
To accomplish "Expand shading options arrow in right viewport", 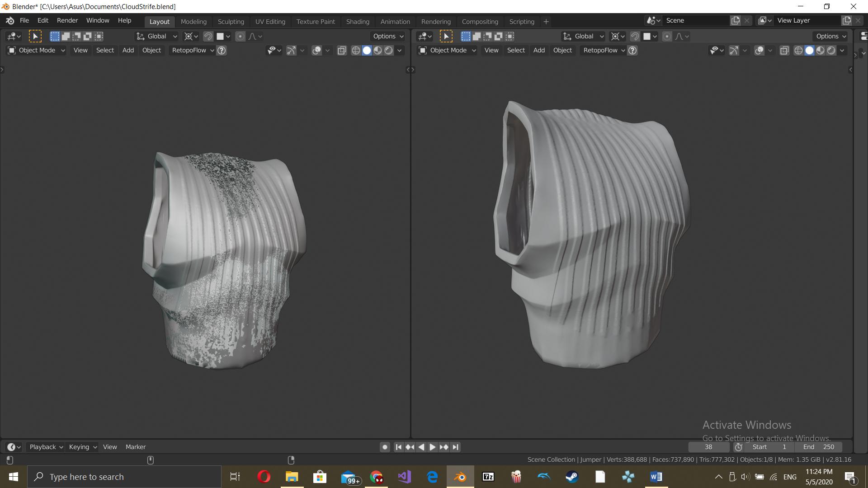I will [842, 50].
